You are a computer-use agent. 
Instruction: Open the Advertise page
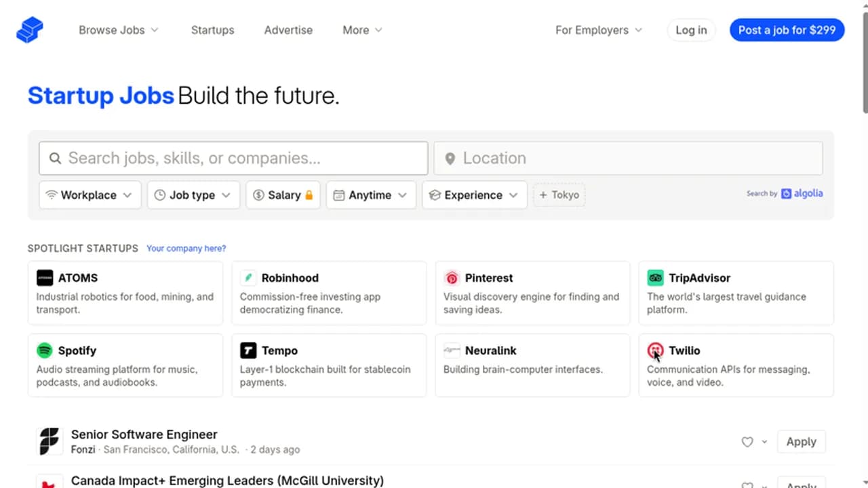tap(288, 30)
